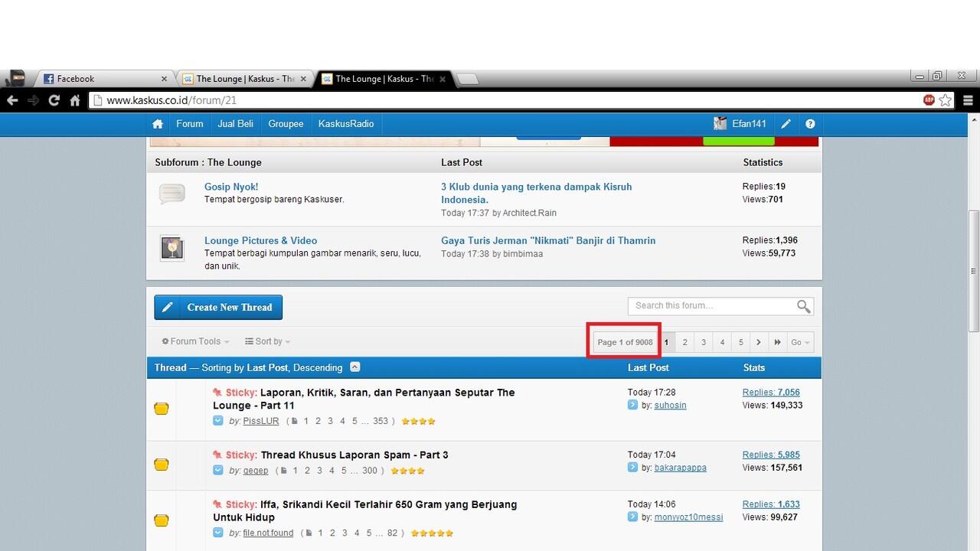
Task: Open the Sort by dropdown
Action: pos(267,341)
